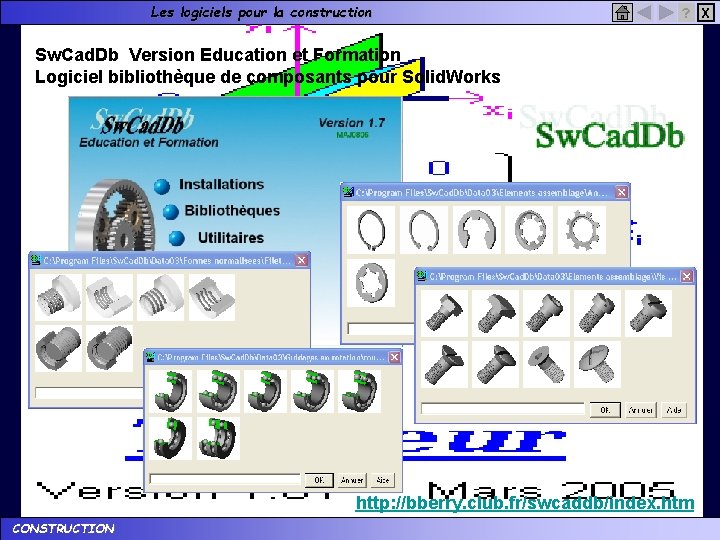The width and height of the screenshot is (720, 540).
Task: Click the blue bullet next to Utilitaires
Action: pos(176,238)
